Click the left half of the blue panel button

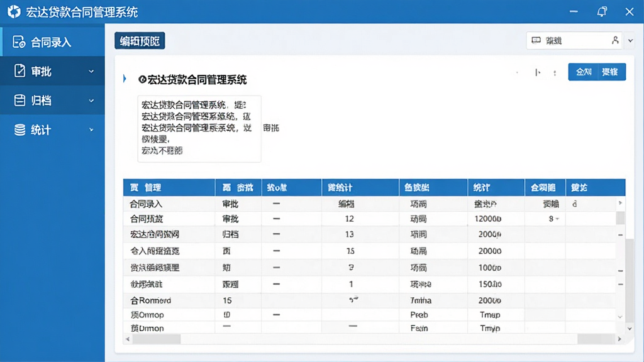tap(583, 72)
